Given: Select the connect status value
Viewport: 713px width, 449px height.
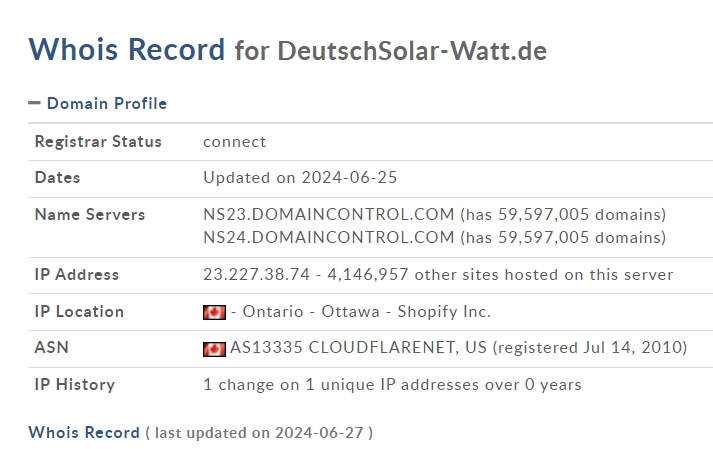Looking at the screenshot, I should [x=234, y=142].
